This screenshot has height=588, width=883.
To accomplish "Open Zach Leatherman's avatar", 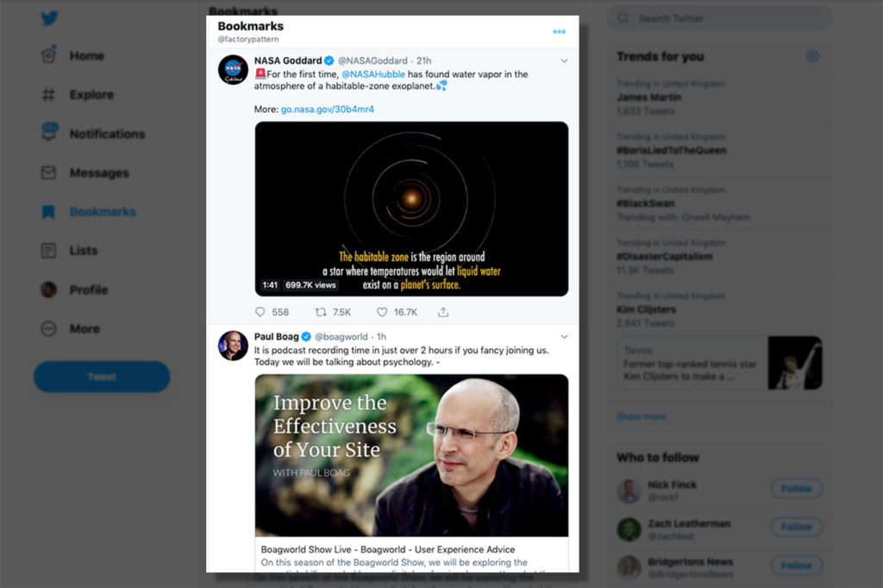I will pyautogui.click(x=629, y=529).
